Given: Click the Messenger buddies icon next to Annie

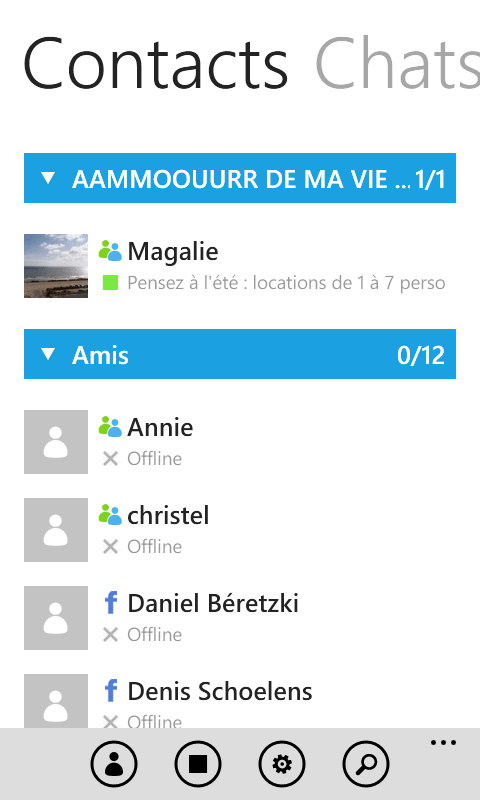Looking at the screenshot, I should click(x=110, y=427).
